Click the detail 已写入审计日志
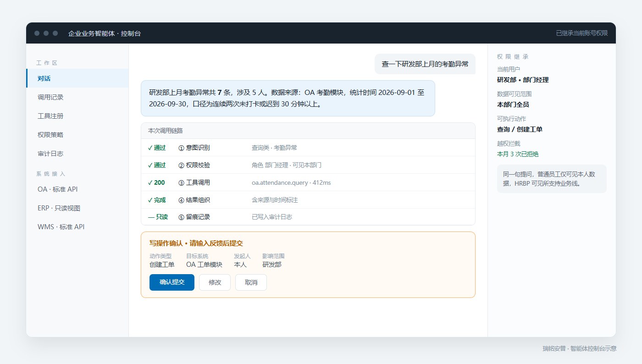Image resolution: width=642 pixels, height=364 pixels. [x=272, y=217]
